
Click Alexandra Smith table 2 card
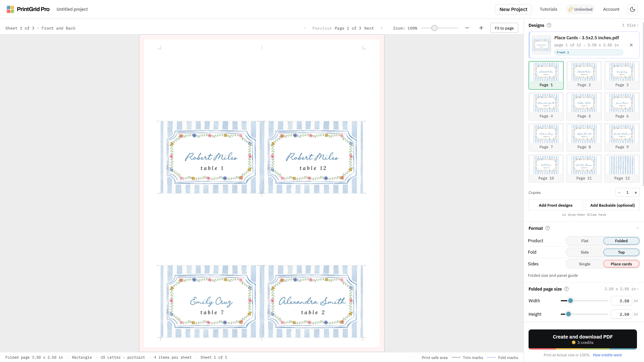pos(312,302)
